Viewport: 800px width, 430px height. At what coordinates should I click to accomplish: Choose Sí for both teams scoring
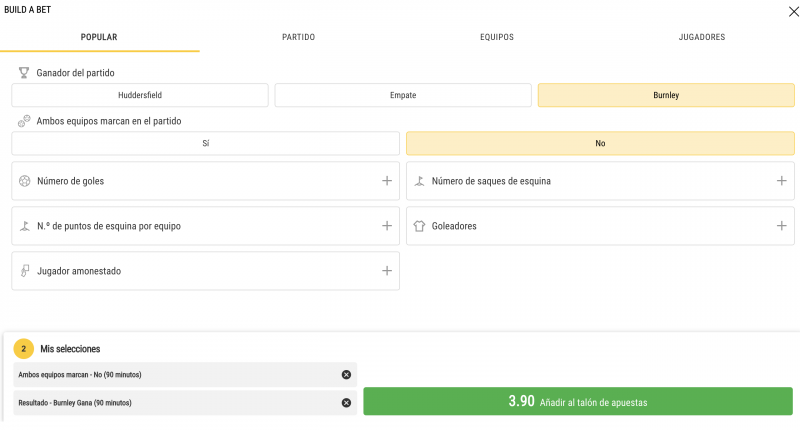205,143
